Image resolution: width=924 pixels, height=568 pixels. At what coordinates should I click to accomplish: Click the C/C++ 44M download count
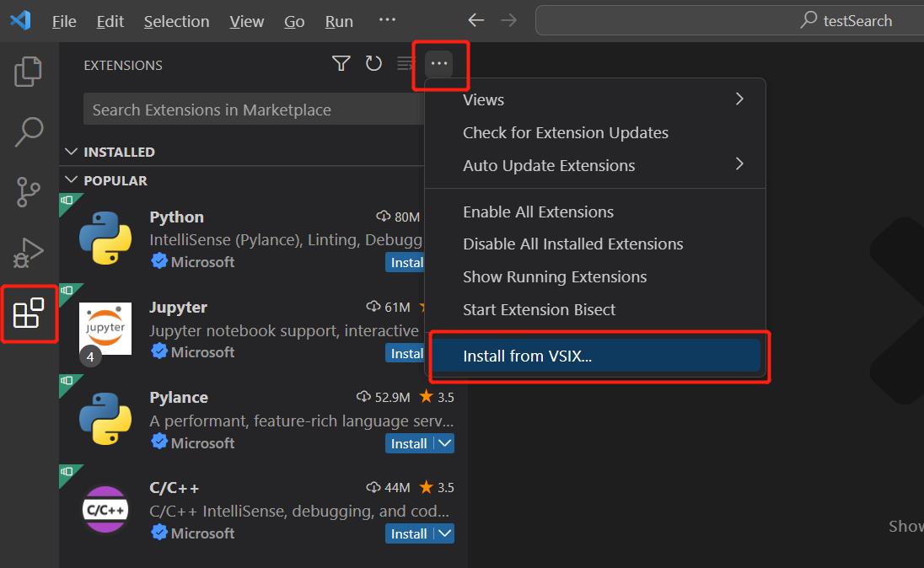(389, 487)
